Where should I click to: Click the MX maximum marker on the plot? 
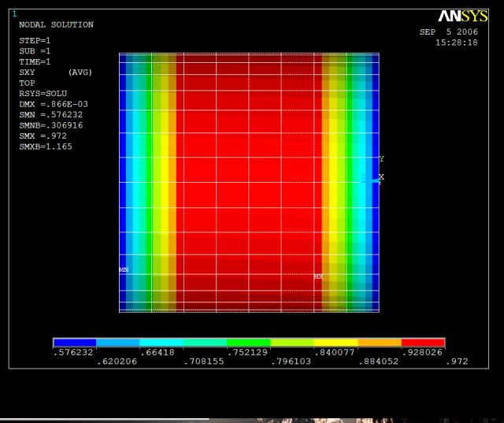point(318,276)
